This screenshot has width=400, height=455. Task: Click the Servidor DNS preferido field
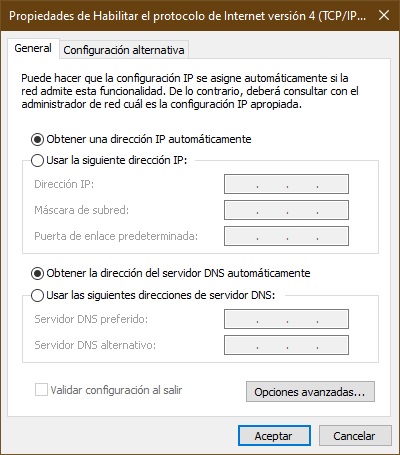286,319
